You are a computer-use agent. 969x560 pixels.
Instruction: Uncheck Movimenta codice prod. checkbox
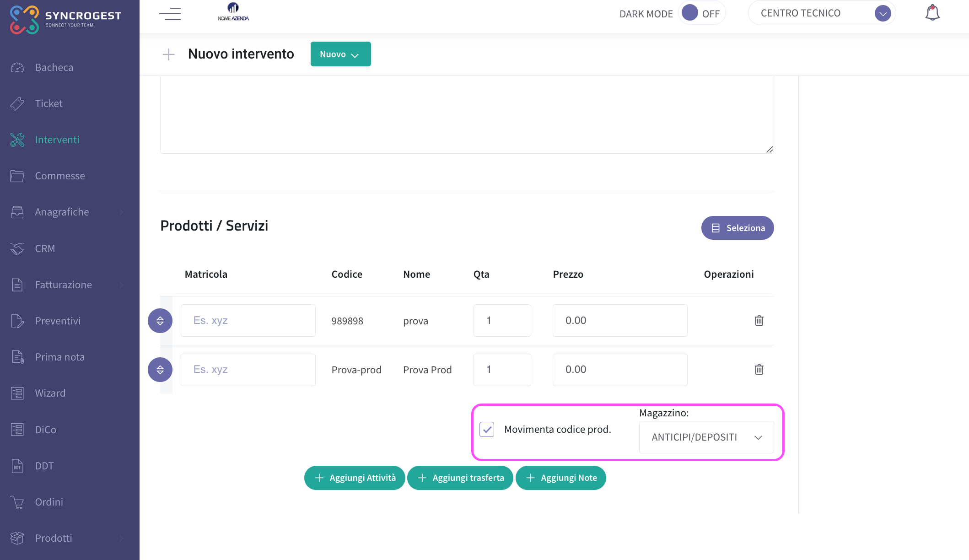[x=487, y=429]
